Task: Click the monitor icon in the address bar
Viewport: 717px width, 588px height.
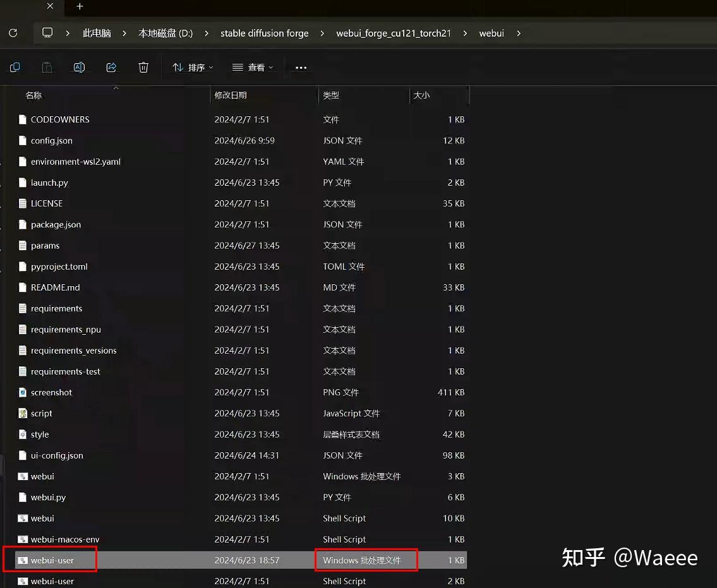Action: [47, 33]
